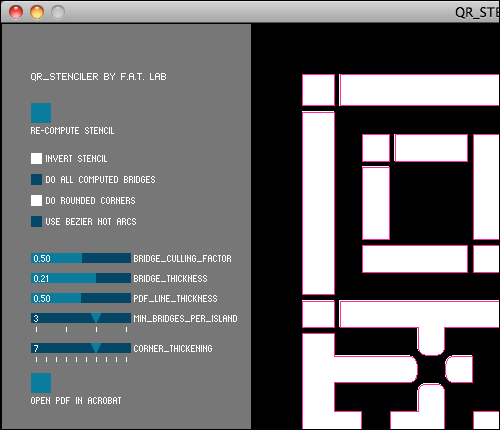
Task: Toggle the INVERT STENCIL checkbox
Action: [x=36, y=159]
